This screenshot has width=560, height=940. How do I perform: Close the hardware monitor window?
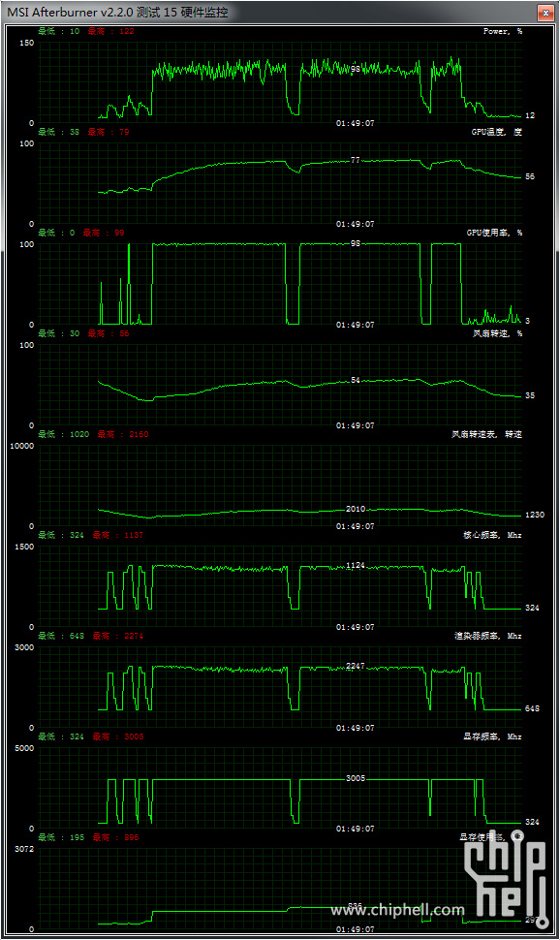(x=545, y=12)
